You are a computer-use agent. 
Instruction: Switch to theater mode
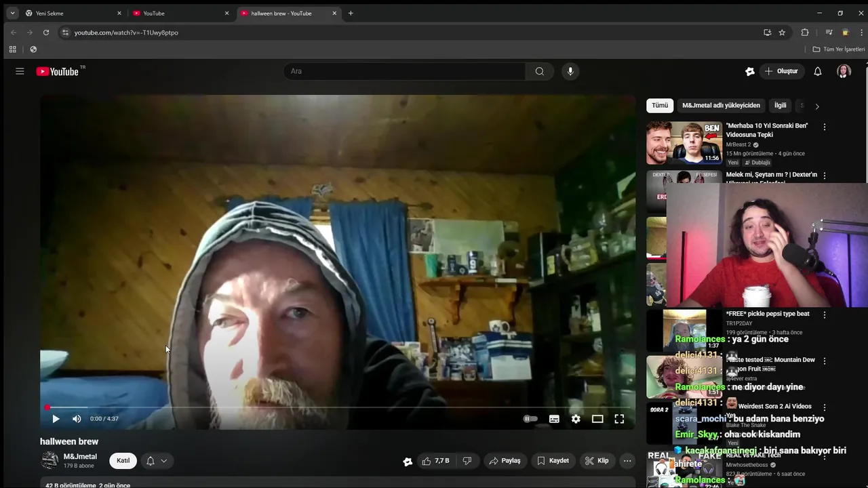click(x=597, y=419)
